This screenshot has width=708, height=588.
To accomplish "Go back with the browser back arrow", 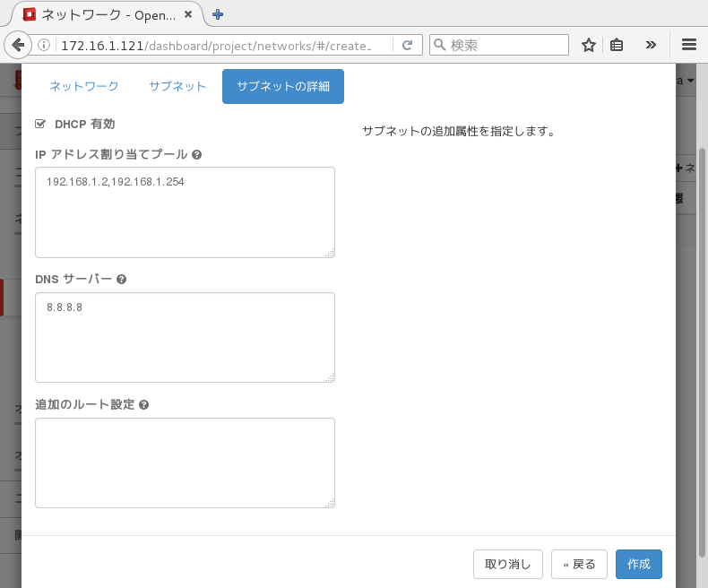I will (x=18, y=45).
